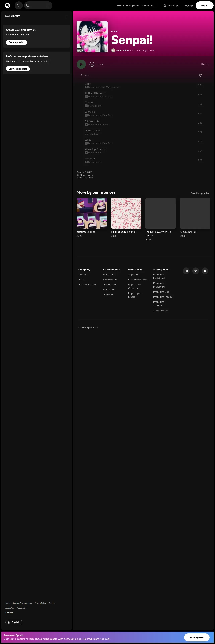Save album with the circled plus icon
This screenshot has height=644, width=215.
tap(92, 64)
